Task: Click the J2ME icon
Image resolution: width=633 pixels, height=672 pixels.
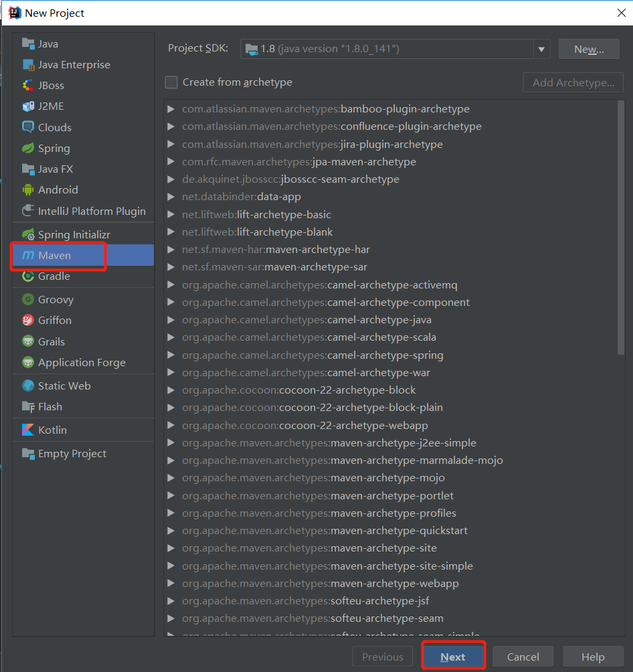Action: coord(28,106)
